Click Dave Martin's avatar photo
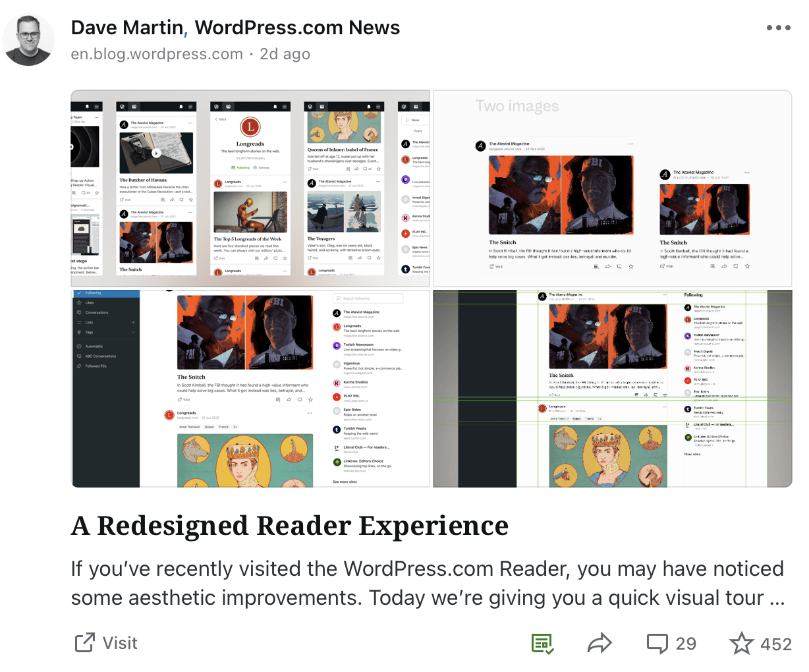Viewport: 809px width, 672px height. pos(28,40)
